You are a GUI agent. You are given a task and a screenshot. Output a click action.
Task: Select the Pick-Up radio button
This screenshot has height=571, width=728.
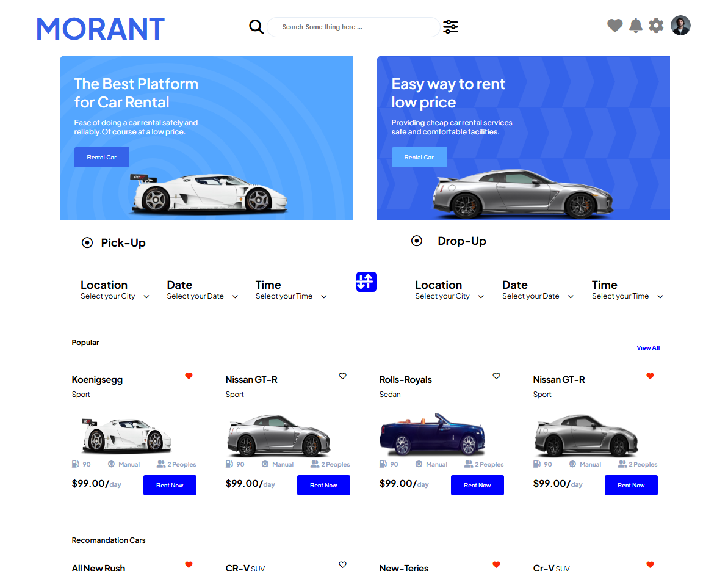tap(87, 243)
